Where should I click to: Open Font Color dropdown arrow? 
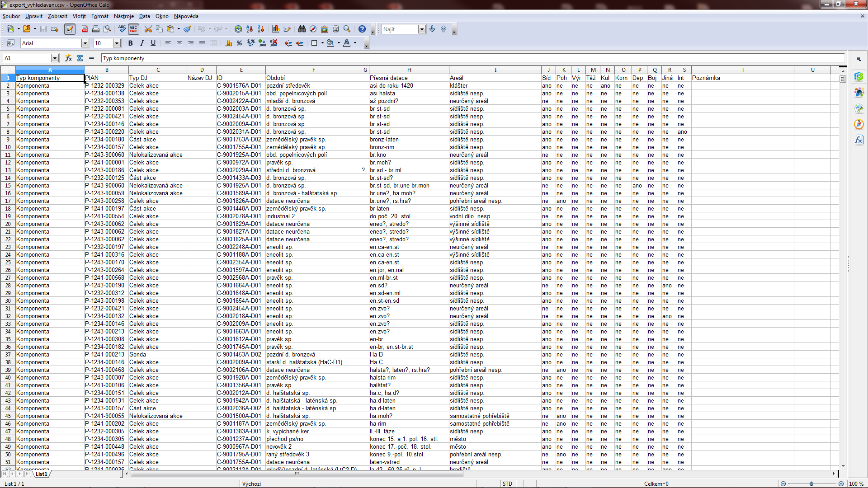(355, 43)
